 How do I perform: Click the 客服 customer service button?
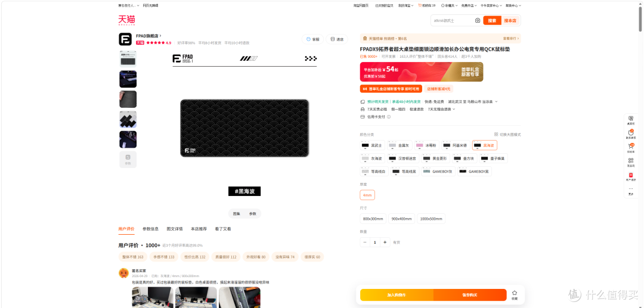[312, 39]
